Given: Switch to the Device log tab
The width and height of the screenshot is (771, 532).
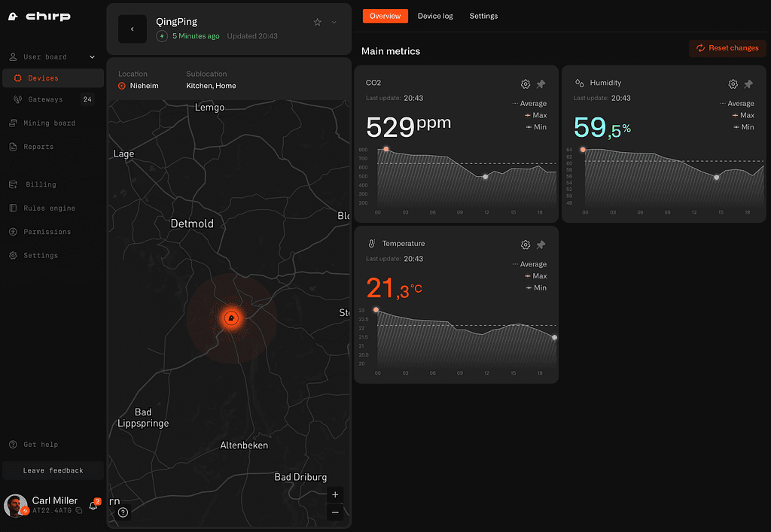Looking at the screenshot, I should tap(435, 16).
